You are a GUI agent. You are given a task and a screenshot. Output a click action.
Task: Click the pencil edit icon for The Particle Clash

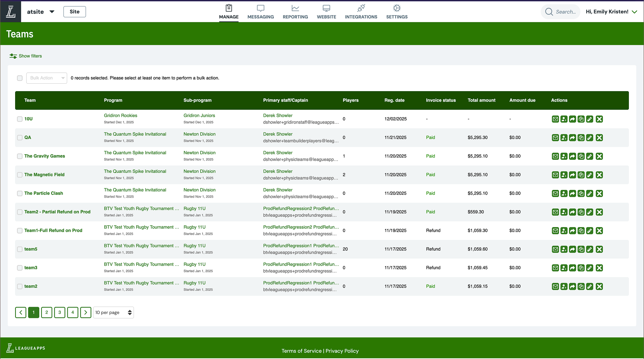[590, 194]
